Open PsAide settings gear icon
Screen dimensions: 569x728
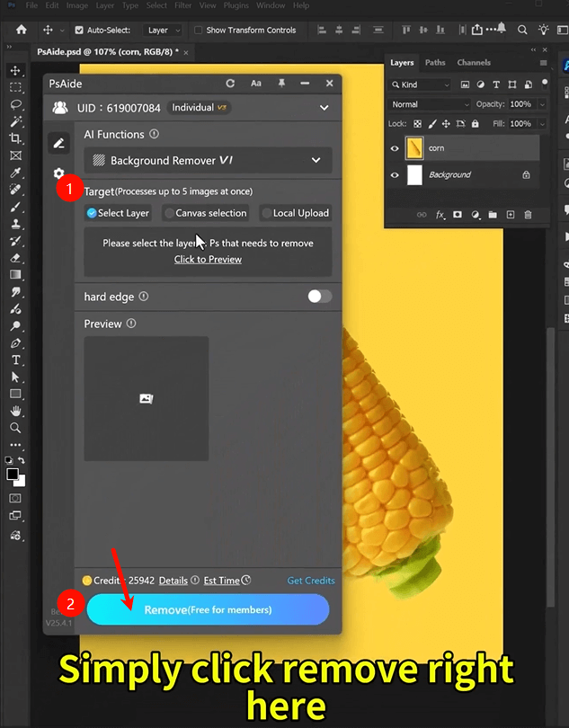(58, 173)
